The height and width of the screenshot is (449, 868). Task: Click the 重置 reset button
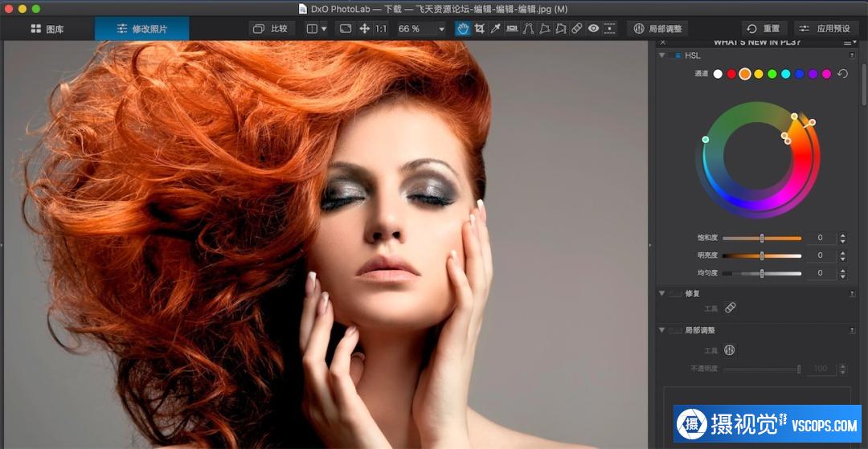(763, 29)
